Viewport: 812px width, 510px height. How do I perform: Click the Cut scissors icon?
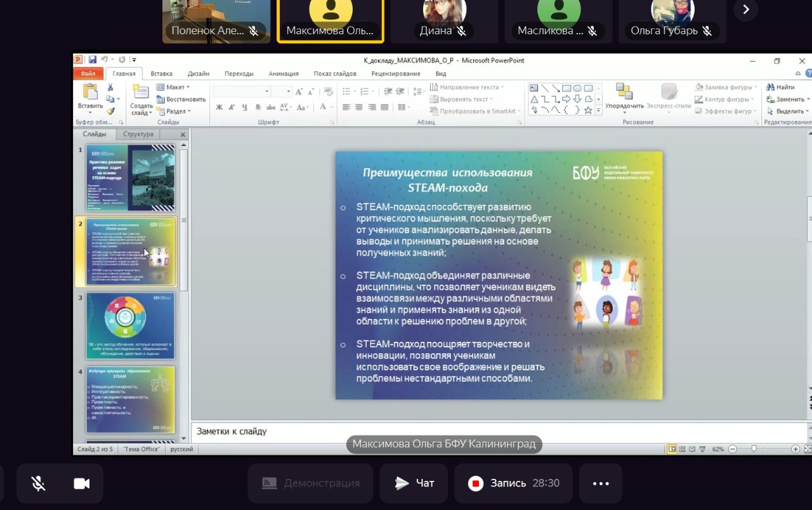[x=110, y=88]
